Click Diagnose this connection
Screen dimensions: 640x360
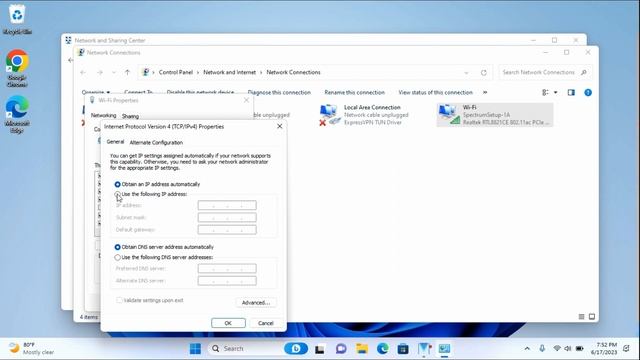tap(279, 93)
